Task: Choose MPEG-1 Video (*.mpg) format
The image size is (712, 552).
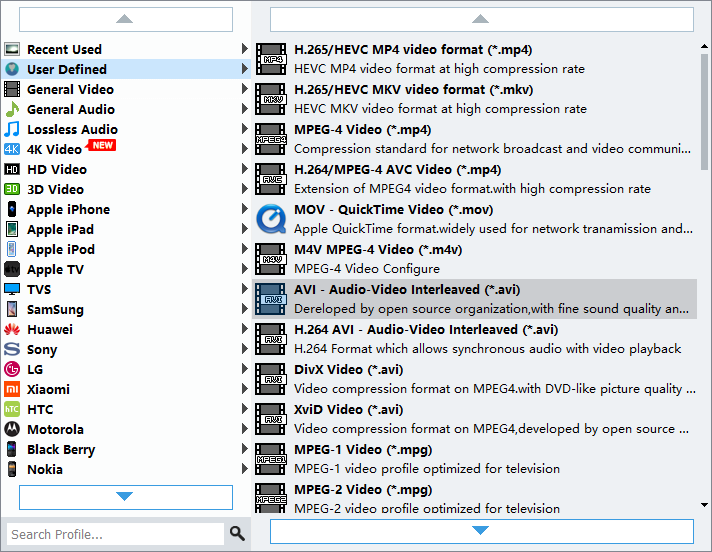Action: click(475, 458)
